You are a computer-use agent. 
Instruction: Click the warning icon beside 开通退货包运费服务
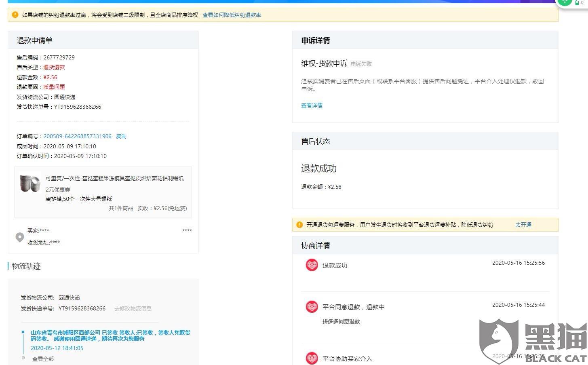pos(299,225)
